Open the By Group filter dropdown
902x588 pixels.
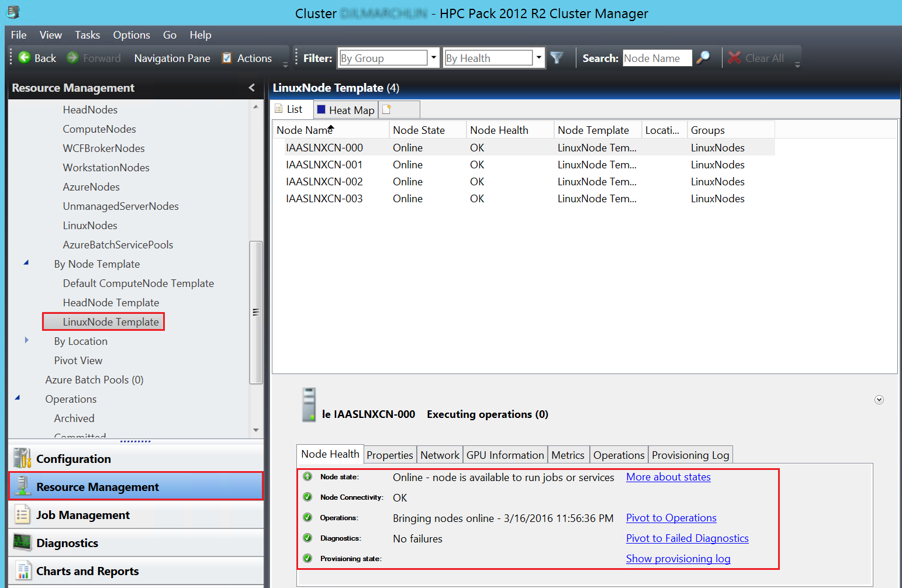(x=433, y=58)
